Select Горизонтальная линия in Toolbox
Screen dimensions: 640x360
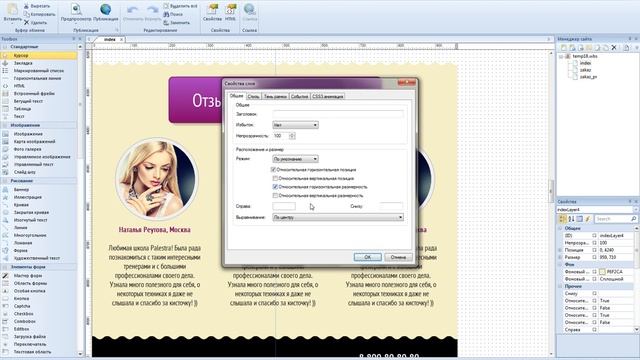(x=39, y=78)
